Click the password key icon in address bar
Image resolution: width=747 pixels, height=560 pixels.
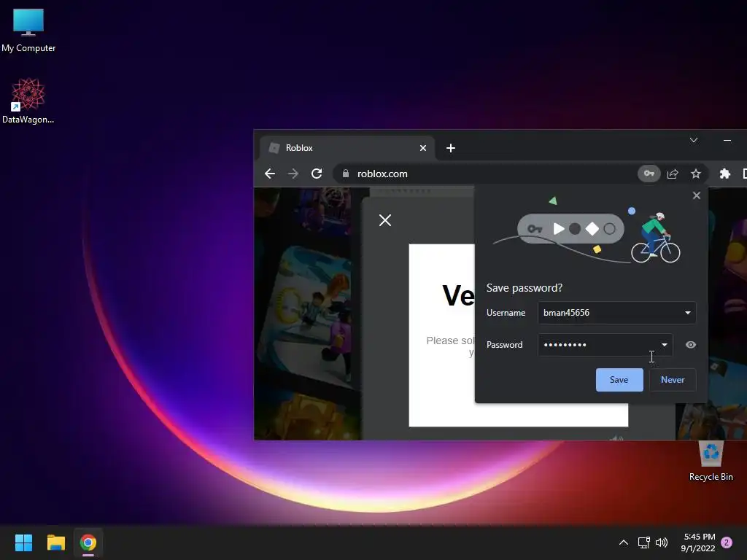click(x=649, y=174)
